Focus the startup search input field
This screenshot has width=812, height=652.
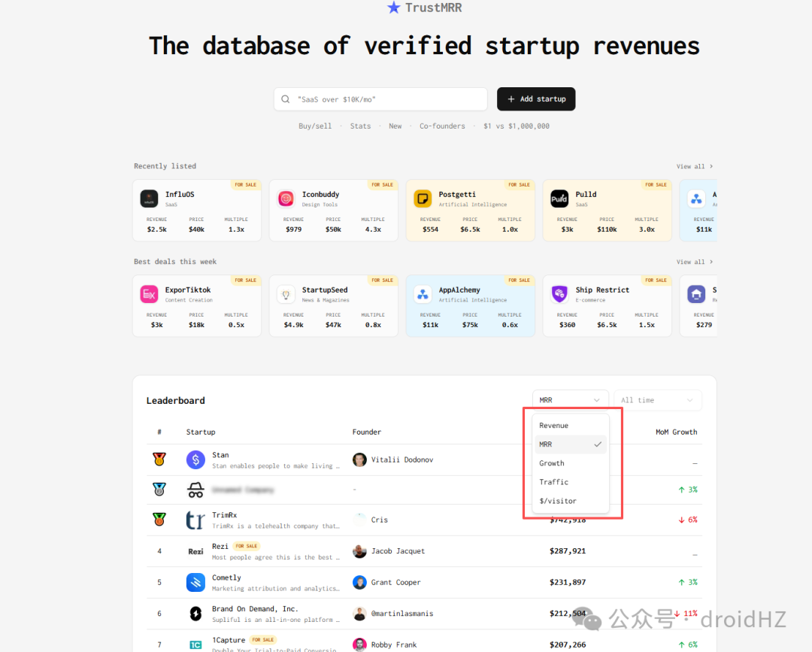[380, 99]
